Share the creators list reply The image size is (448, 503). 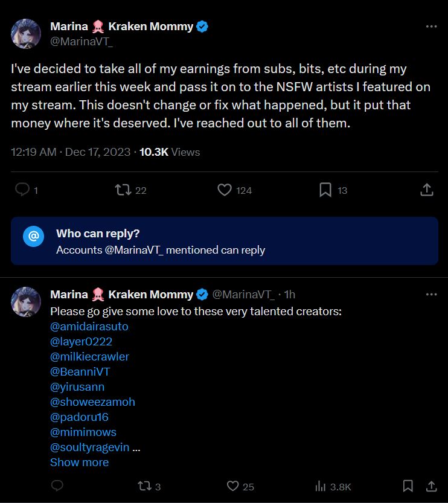(431, 486)
